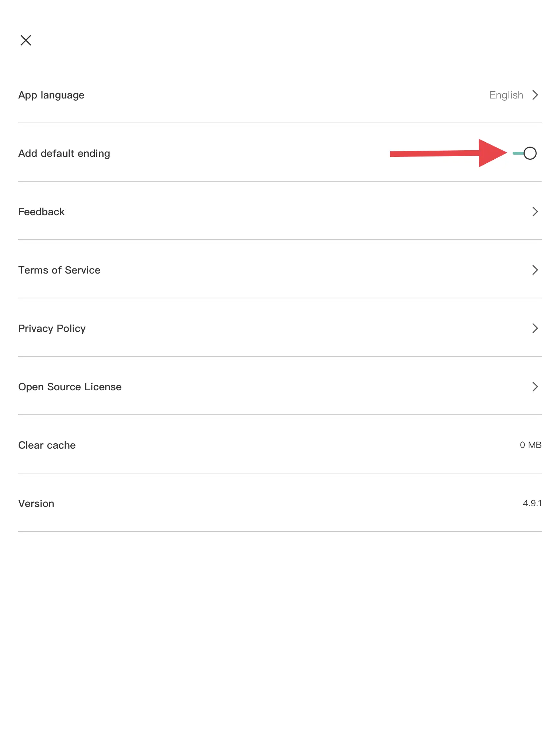560x747 pixels.
Task: Expand App language chevron arrow
Action: tap(535, 95)
